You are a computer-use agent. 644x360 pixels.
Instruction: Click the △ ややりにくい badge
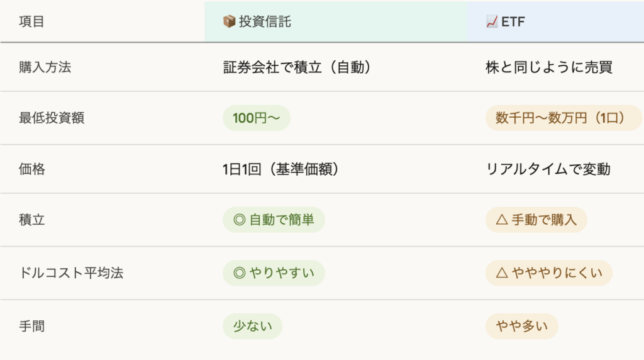tap(548, 273)
